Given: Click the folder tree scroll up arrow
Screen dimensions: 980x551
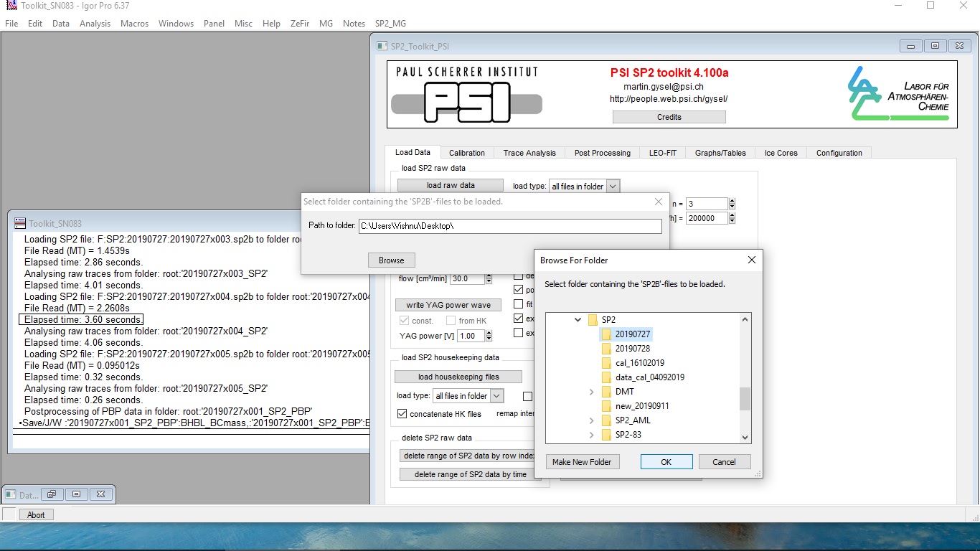Looking at the screenshot, I should coord(745,319).
